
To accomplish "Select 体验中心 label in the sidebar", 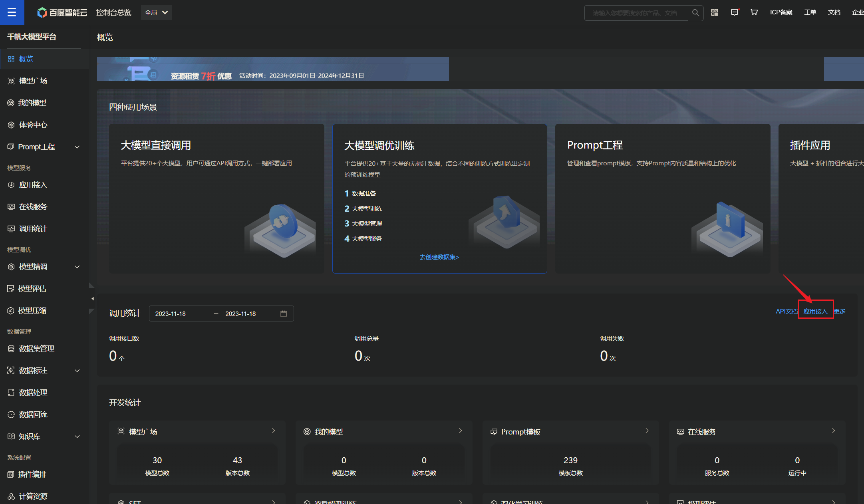I will (x=33, y=125).
